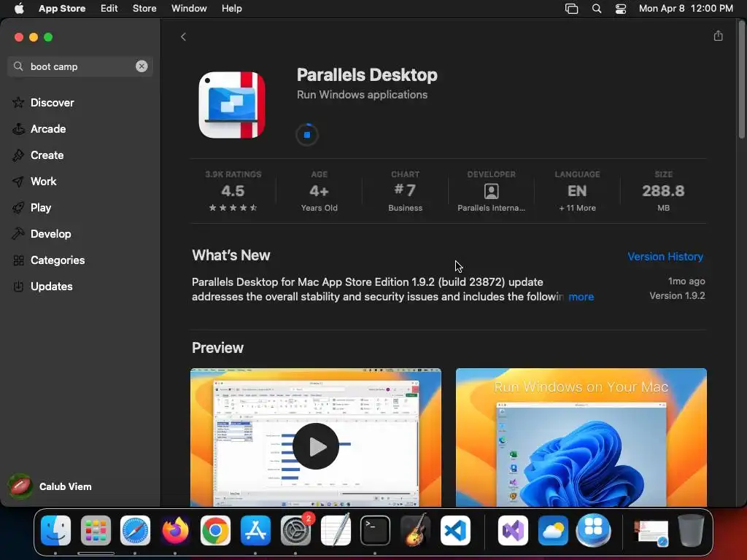
Task: Open TextEdit from the Dock
Action: point(336,530)
